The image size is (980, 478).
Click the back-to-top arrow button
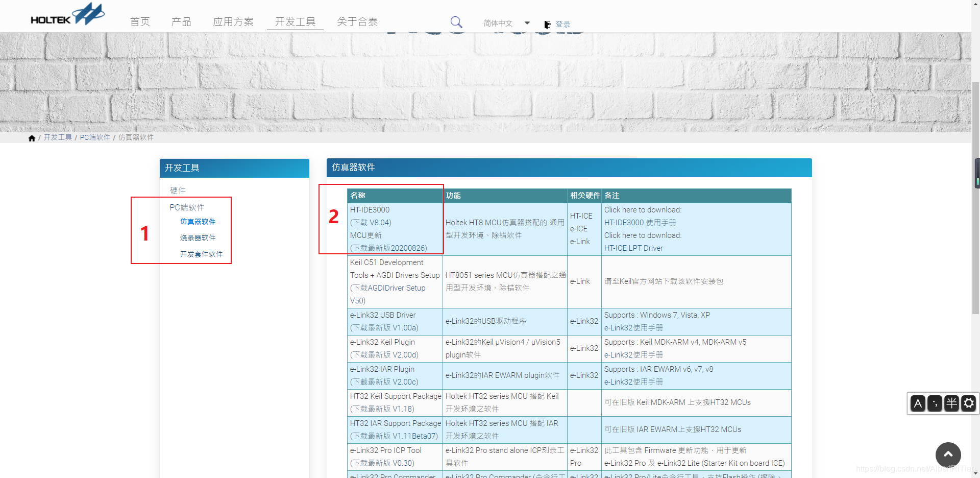[948, 455]
